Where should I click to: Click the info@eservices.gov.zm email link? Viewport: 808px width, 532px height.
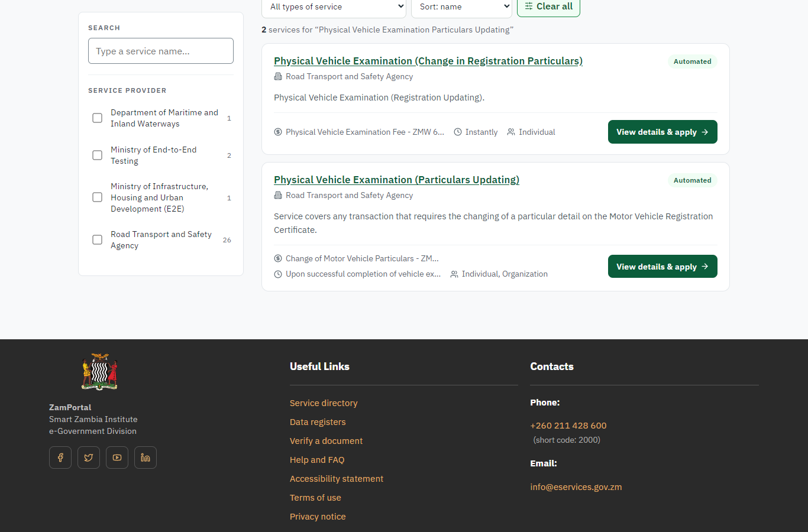click(576, 487)
